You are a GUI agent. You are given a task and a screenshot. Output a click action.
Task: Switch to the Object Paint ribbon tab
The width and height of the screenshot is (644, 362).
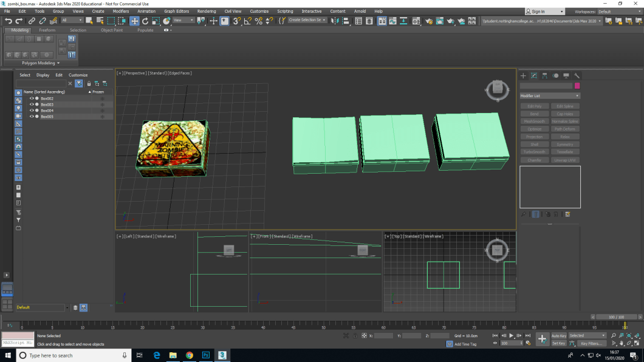pos(112,30)
